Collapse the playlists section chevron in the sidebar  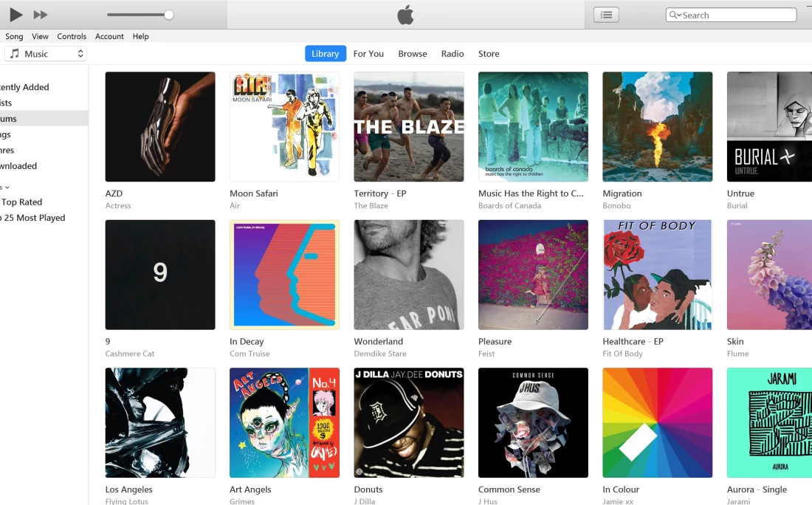7,188
